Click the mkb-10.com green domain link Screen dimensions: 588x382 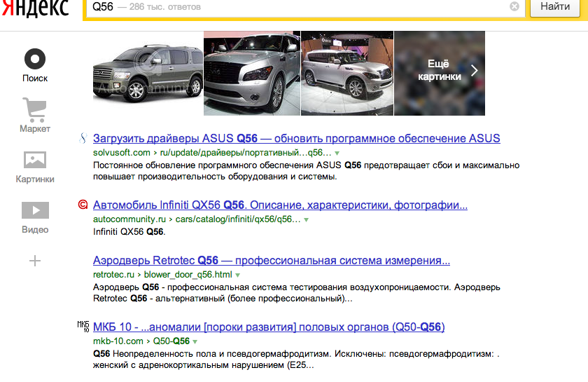118,341
